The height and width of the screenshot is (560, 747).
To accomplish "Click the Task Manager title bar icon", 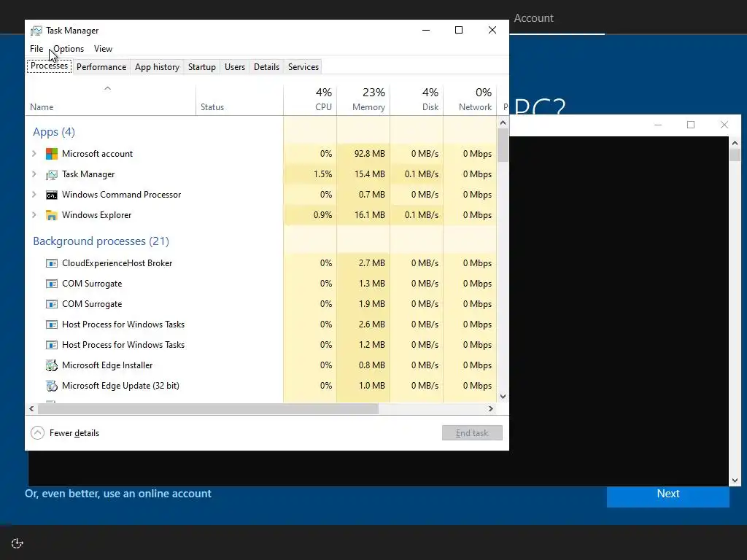I will click(x=36, y=31).
